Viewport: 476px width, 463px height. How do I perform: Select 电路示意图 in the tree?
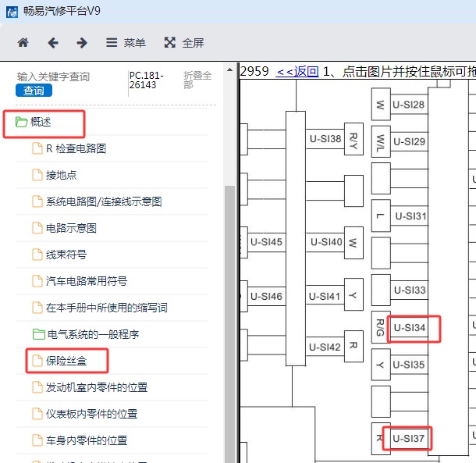coord(71,228)
